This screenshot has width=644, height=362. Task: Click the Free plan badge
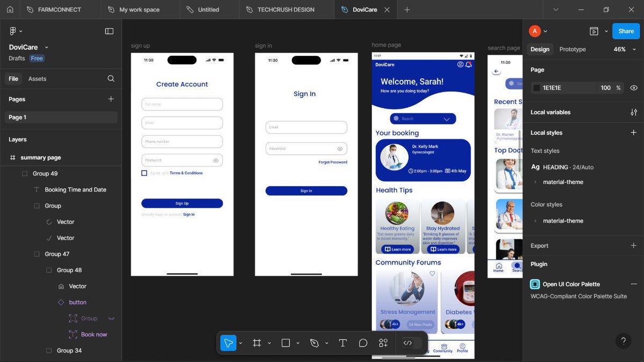36,58
